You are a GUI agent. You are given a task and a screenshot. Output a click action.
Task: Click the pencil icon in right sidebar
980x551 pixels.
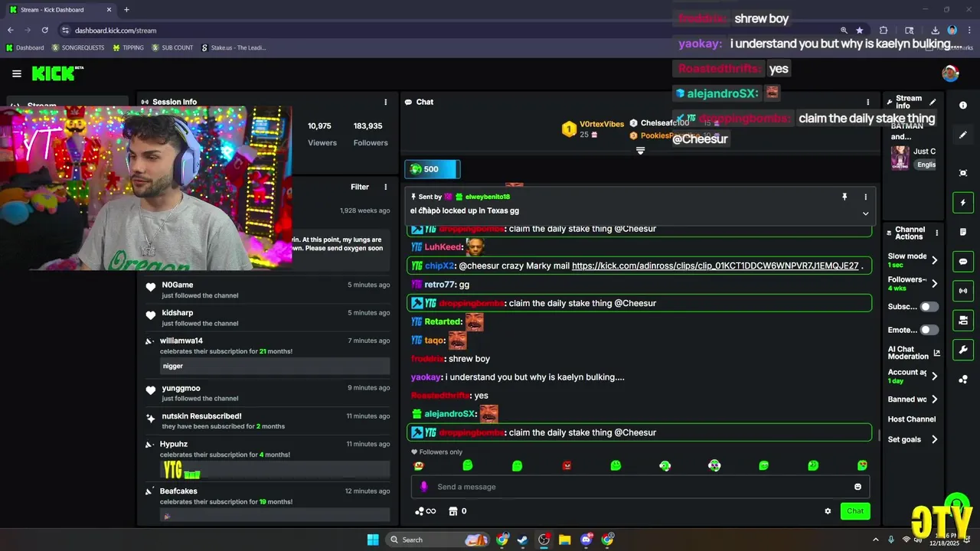[x=963, y=135]
